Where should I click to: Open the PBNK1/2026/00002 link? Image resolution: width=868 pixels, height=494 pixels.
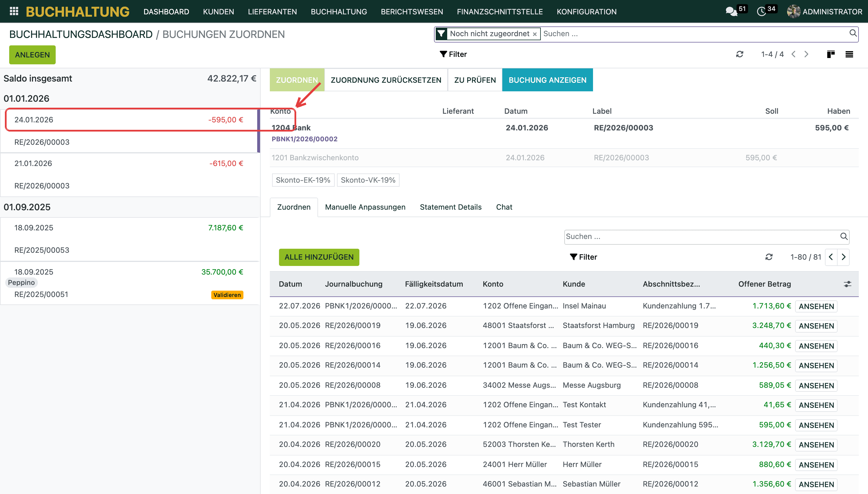coord(305,139)
